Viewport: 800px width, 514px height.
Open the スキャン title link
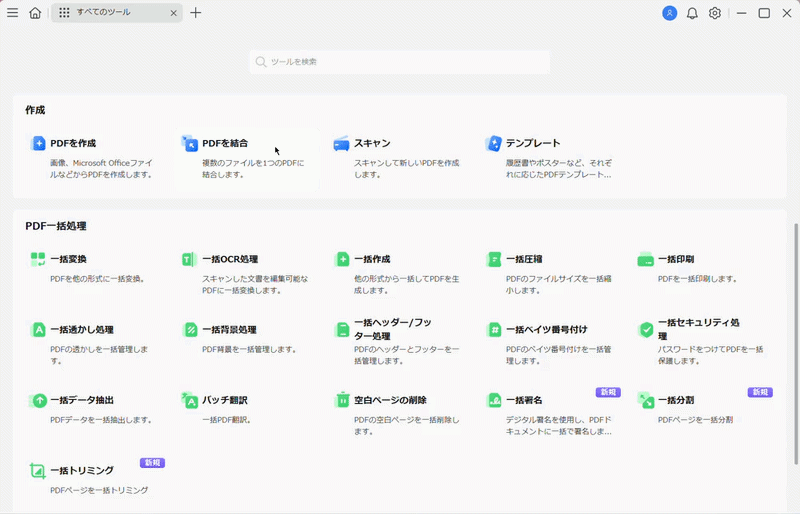click(x=372, y=143)
